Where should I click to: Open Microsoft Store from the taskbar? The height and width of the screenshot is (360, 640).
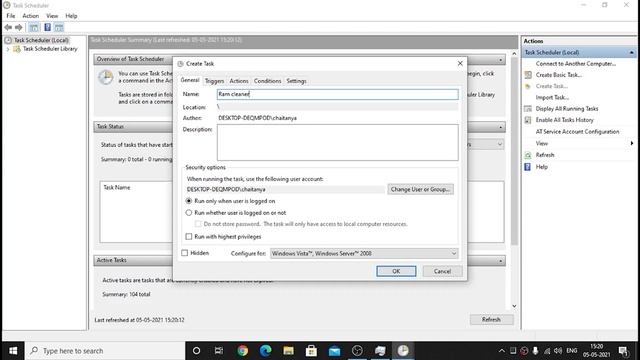pos(311,351)
